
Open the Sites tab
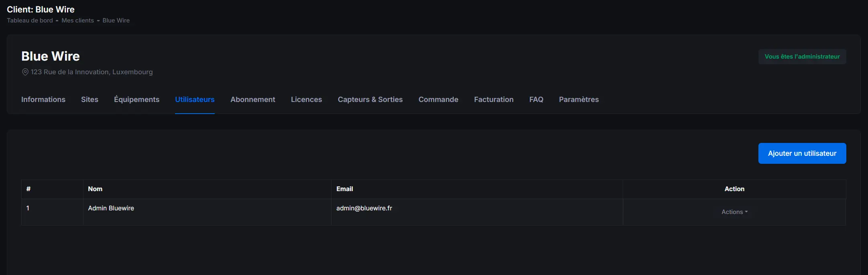tap(90, 100)
